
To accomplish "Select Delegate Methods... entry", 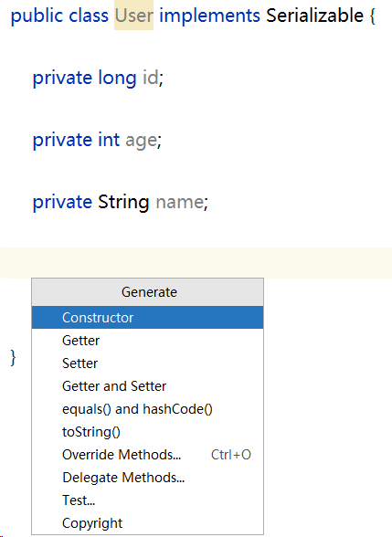I will click(x=147, y=478).
